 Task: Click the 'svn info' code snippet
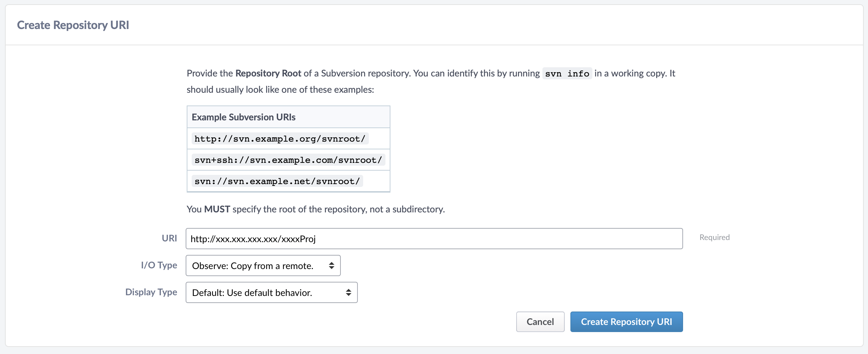point(567,73)
